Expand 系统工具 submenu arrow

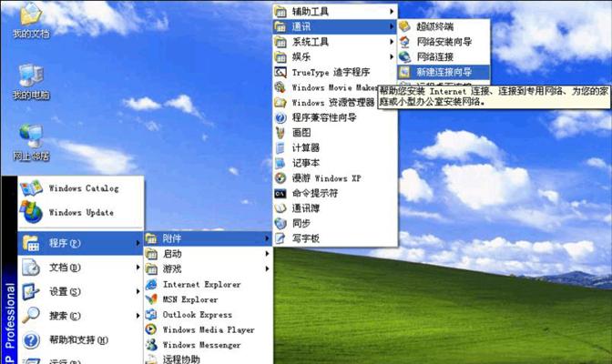392,42
